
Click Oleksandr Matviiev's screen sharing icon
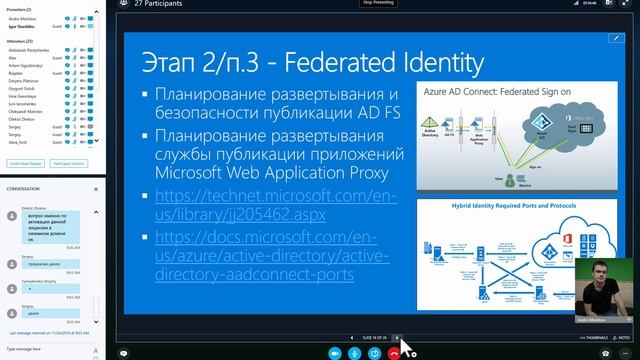[x=91, y=111]
